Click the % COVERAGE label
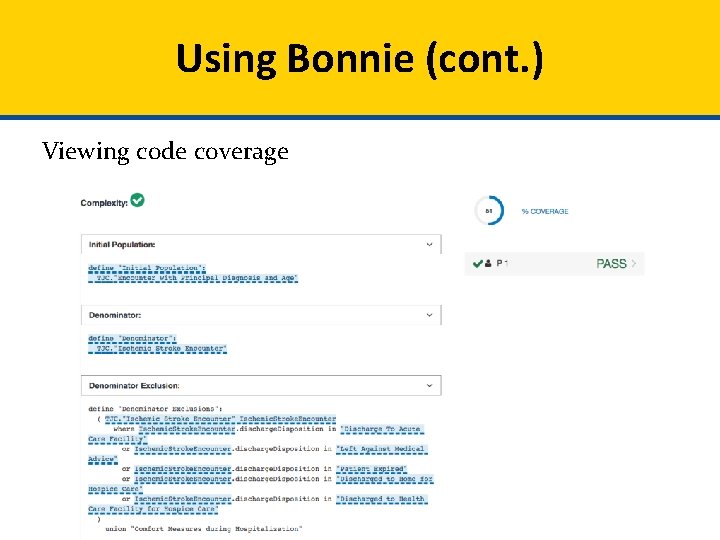Viewport: 720px width, 540px height. (545, 211)
